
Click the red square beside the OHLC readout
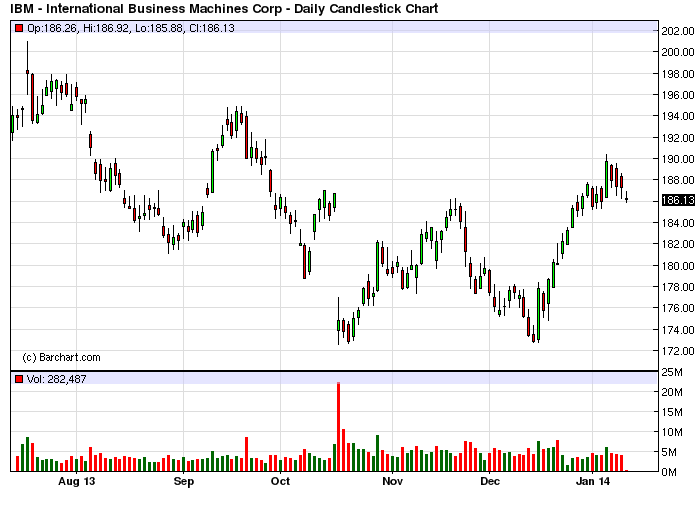pos(19,28)
